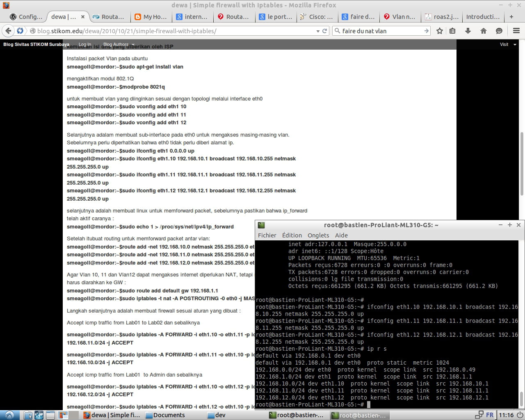The height and width of the screenshot is (420, 525).
Task: Expand the Blog Authors dropdown
Action: tap(119, 44)
